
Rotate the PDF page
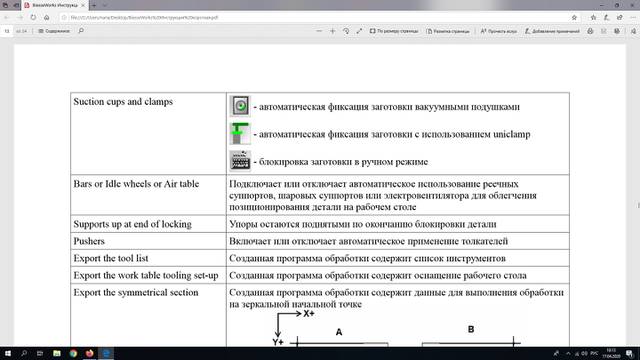pos(346,31)
